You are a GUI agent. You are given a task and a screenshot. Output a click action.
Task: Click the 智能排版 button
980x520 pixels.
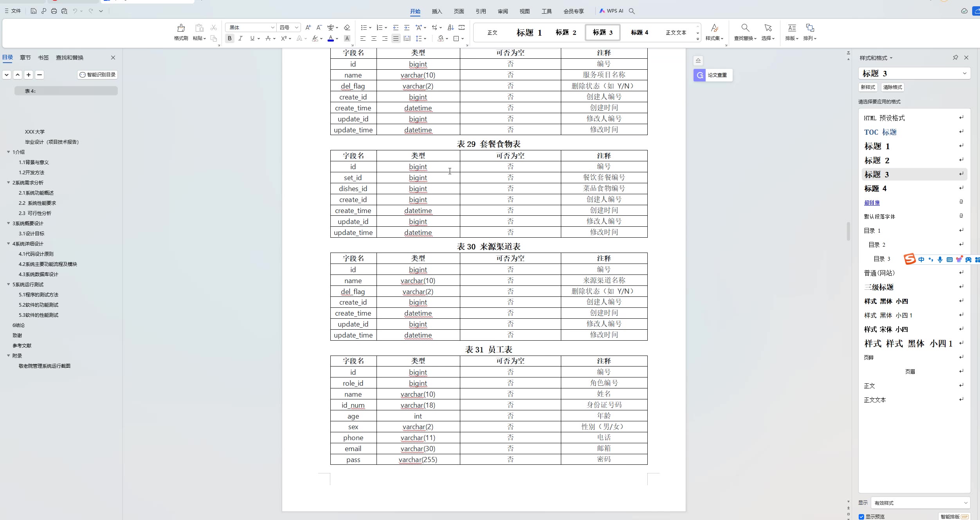[x=954, y=516]
